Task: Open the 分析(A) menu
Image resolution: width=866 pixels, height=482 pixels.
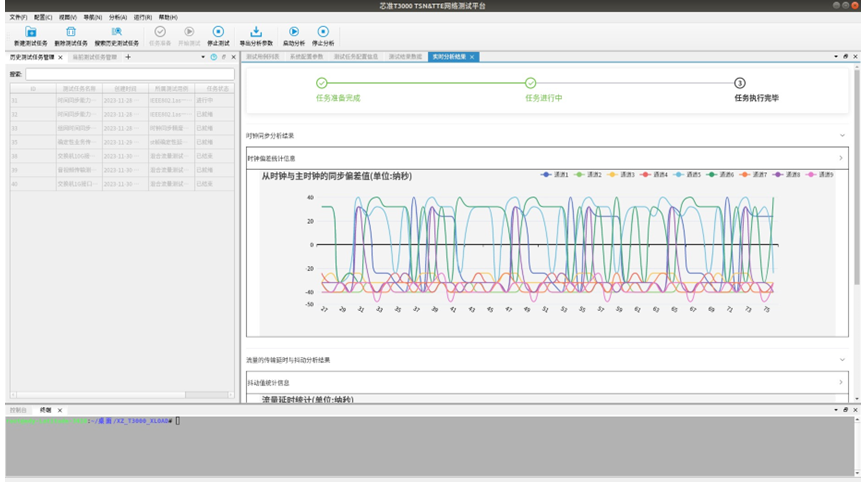Action: [118, 18]
